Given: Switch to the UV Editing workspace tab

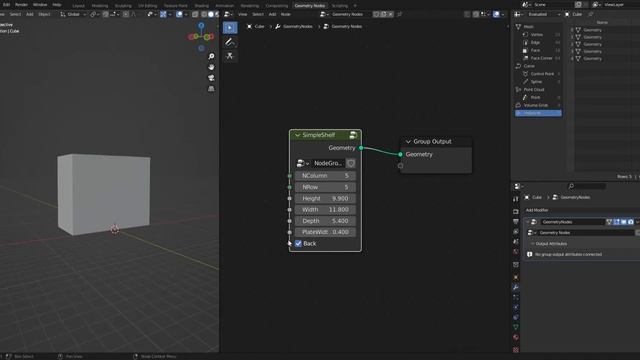Looking at the screenshot, I should coord(147,6).
